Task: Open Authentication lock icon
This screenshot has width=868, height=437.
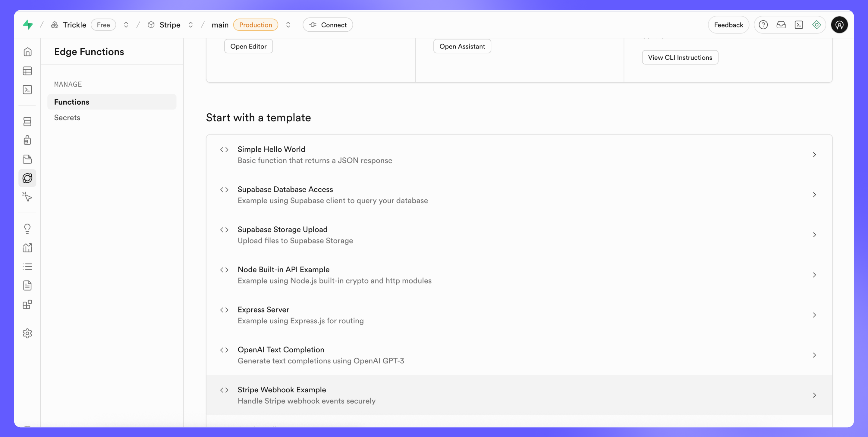Action: pos(27,140)
